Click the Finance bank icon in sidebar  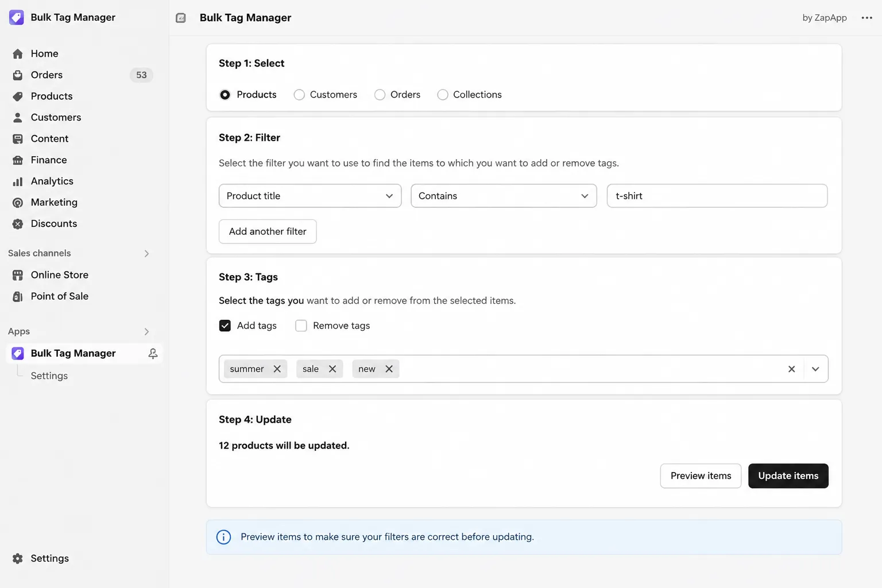pyautogui.click(x=18, y=160)
